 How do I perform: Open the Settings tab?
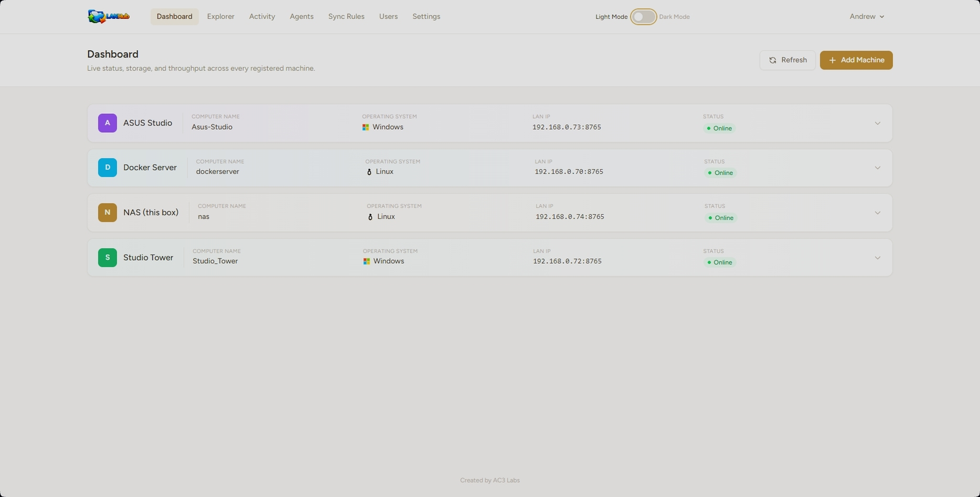(426, 17)
